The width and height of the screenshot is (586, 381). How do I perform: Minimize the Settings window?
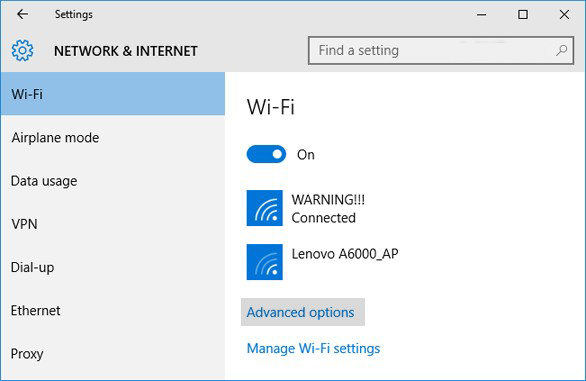point(482,15)
